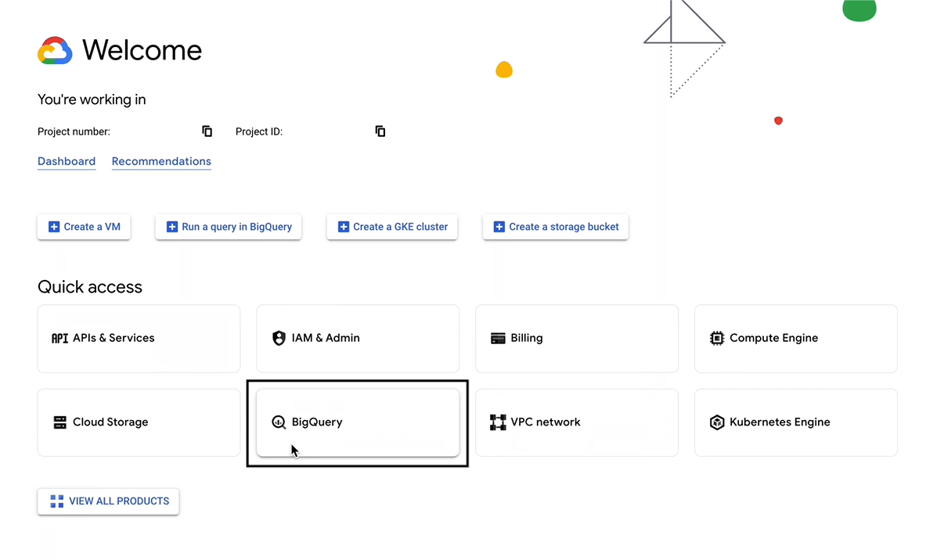The image size is (926, 560).
Task: Click the plus icon on Create a storage bucket
Action: click(x=499, y=227)
